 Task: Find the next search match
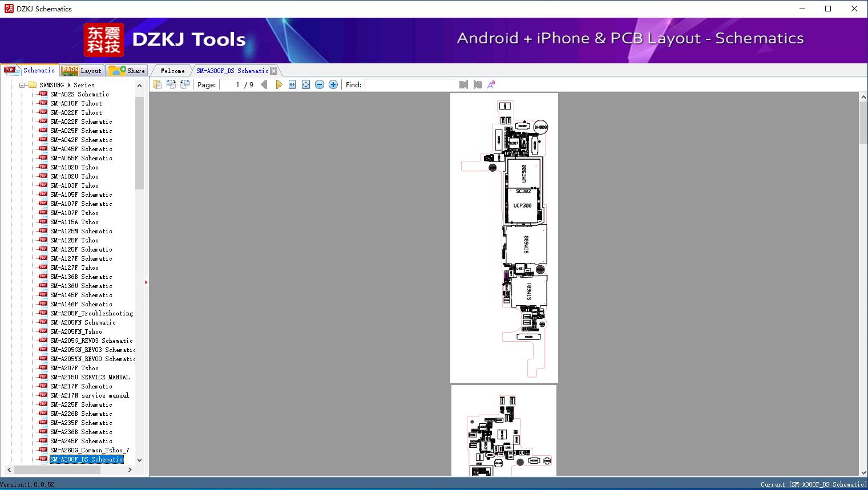click(478, 84)
